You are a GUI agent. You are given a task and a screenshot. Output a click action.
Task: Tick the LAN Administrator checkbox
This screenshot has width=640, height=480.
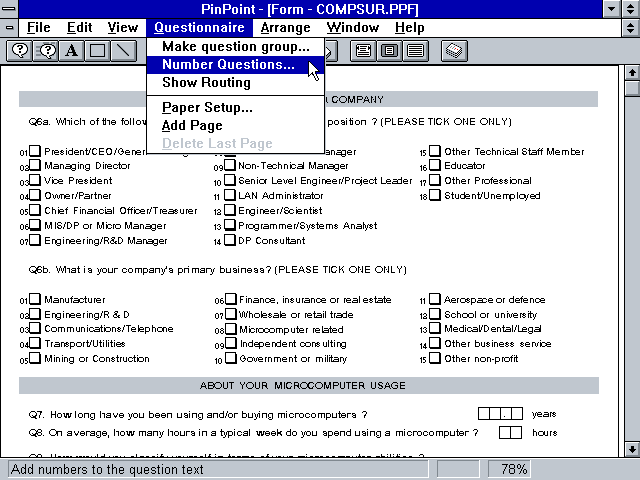pyautogui.click(x=230, y=195)
